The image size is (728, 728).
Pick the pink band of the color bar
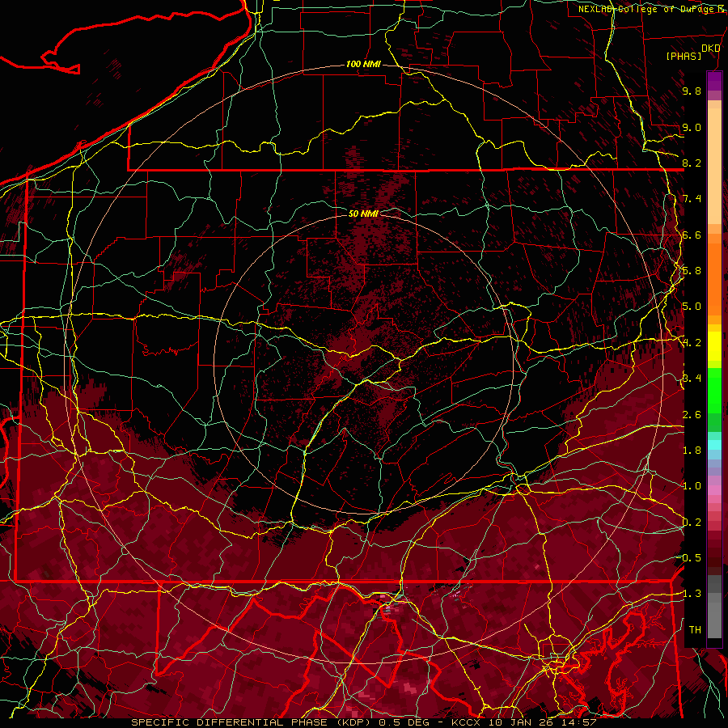click(x=714, y=489)
